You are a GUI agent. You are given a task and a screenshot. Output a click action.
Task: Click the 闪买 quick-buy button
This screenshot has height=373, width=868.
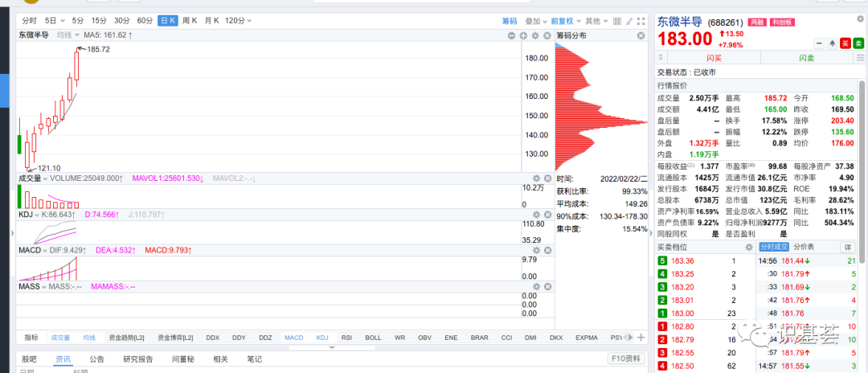[x=714, y=58]
